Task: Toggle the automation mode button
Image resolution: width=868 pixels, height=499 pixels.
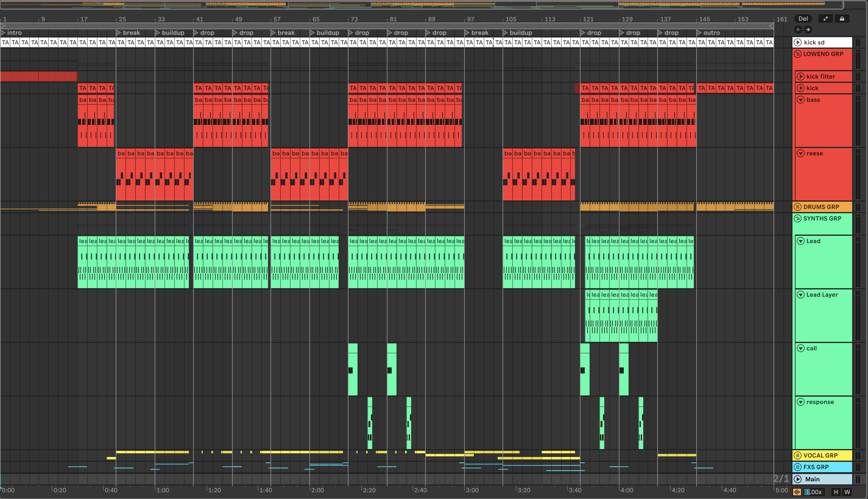Action: tap(825, 19)
